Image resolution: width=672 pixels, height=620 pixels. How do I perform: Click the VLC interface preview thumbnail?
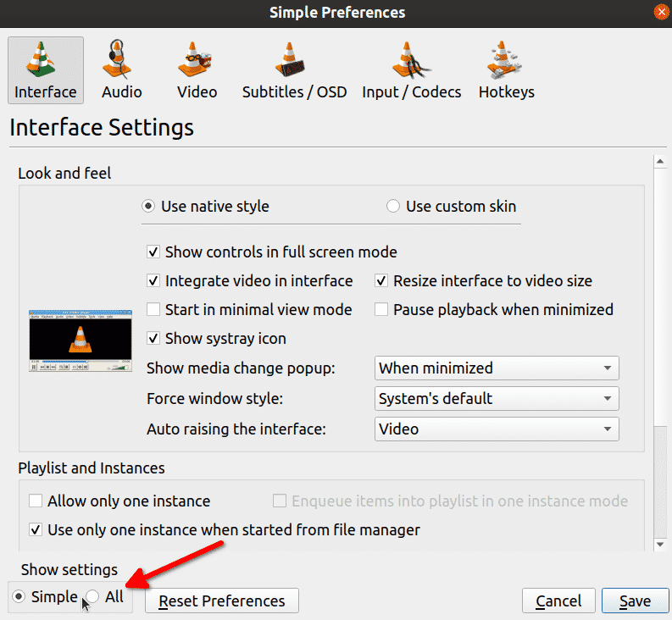(81, 340)
